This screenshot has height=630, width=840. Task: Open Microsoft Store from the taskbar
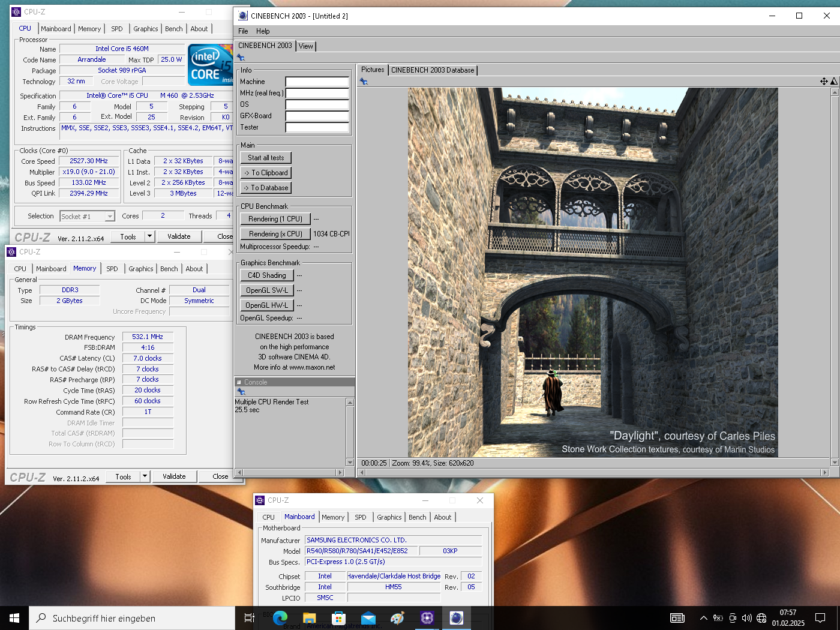(338, 618)
